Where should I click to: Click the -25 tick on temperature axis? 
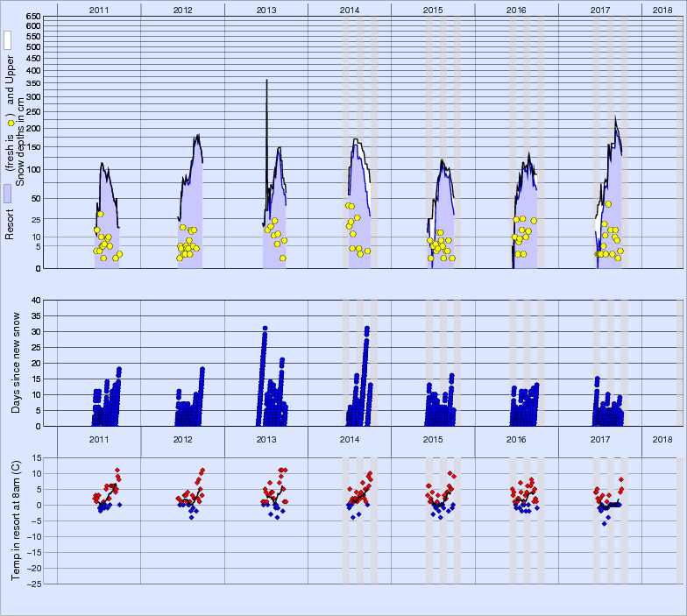34,584
